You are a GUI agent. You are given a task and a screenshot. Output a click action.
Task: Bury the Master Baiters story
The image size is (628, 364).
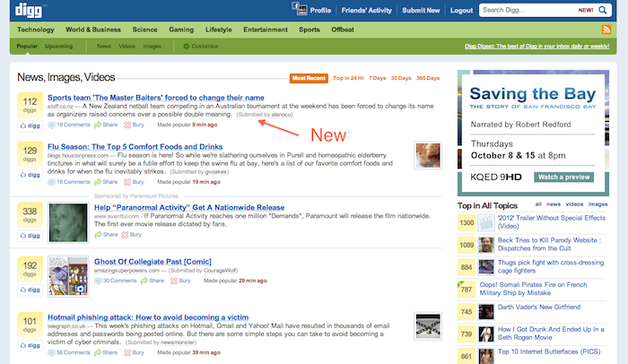pyautogui.click(x=134, y=125)
